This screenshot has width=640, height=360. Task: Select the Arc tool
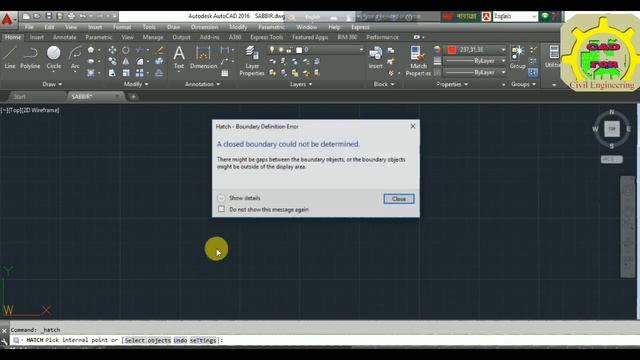(75, 57)
